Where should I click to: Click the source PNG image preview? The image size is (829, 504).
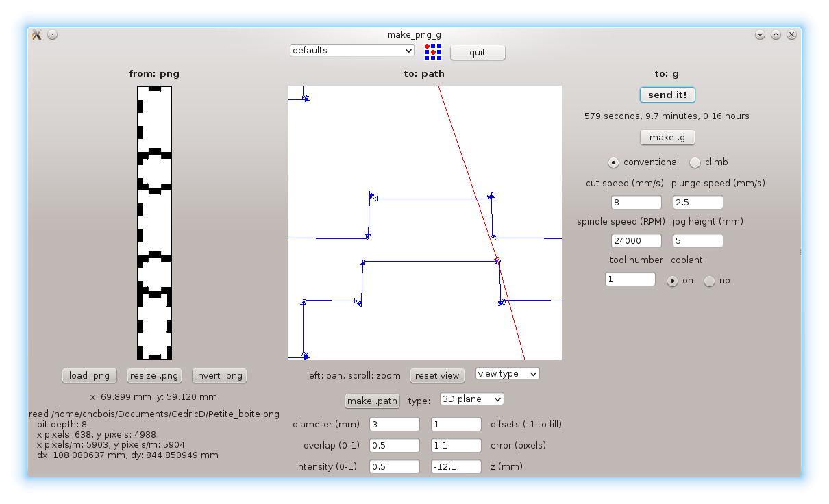(x=154, y=223)
